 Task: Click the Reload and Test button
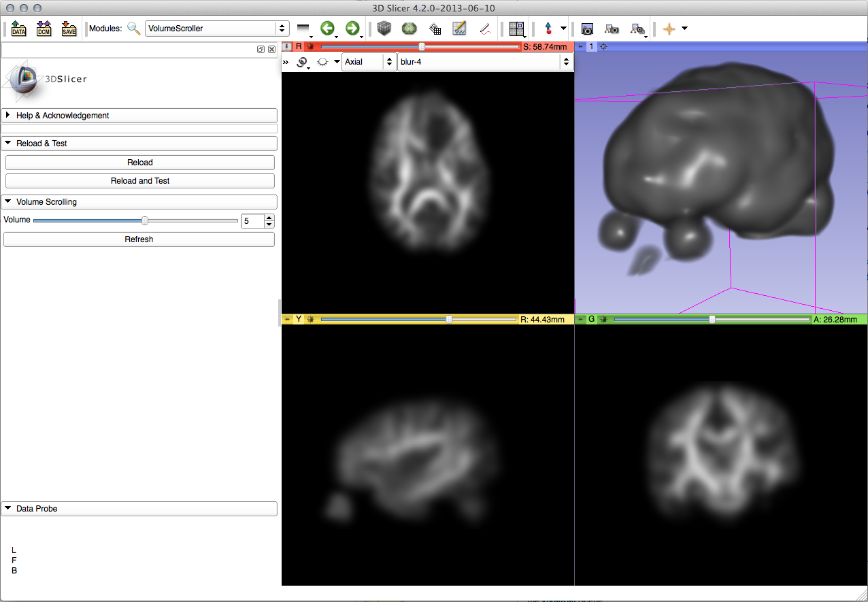pyautogui.click(x=139, y=181)
